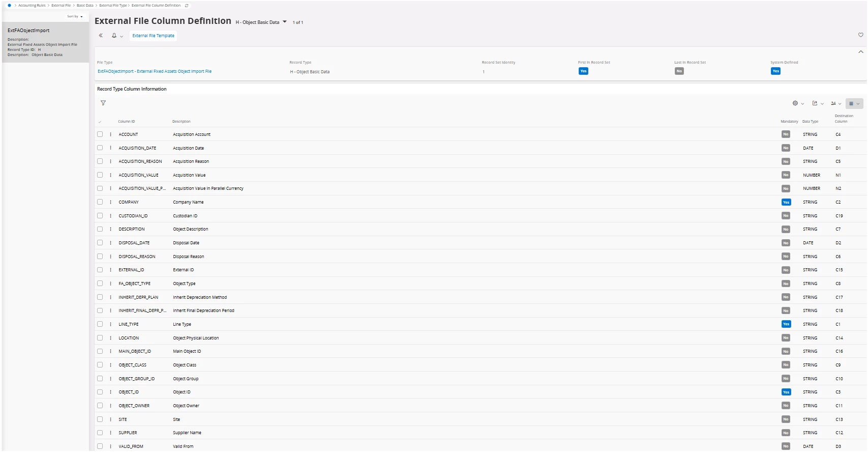Open row actions menu for LINE_TYPE
This screenshot has height=452, width=868.
pyautogui.click(x=110, y=324)
